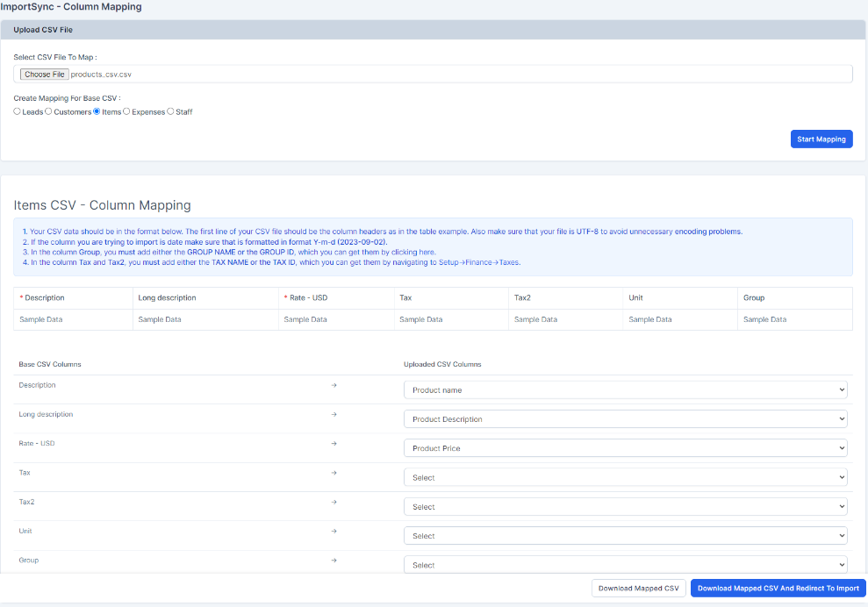Click the Base CSV Columns heading
Viewport: 868px width, 607px height.
50,364
